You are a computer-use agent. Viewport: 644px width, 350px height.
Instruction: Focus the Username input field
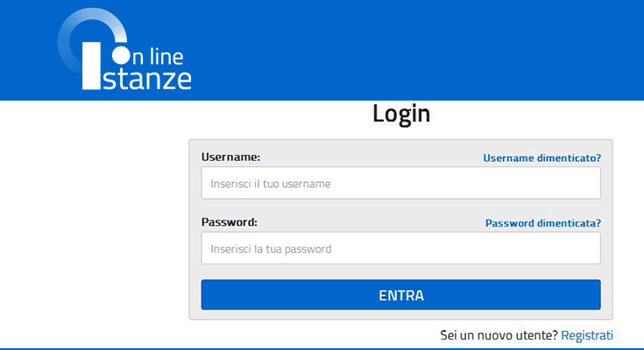tap(400, 184)
